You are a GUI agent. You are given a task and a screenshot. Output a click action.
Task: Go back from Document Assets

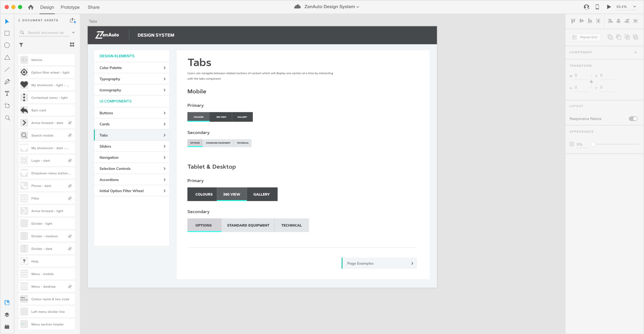[19, 20]
